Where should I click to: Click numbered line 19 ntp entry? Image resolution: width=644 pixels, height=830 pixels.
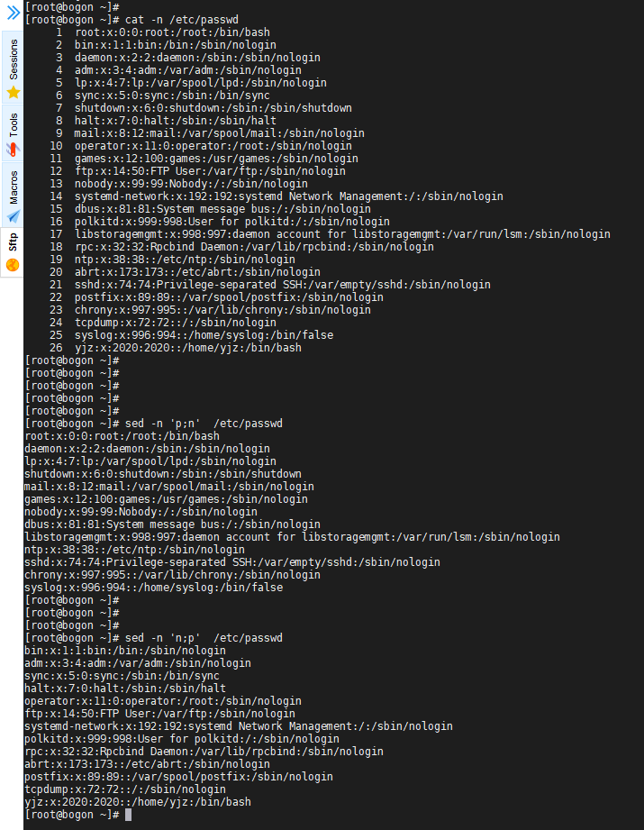173,260
